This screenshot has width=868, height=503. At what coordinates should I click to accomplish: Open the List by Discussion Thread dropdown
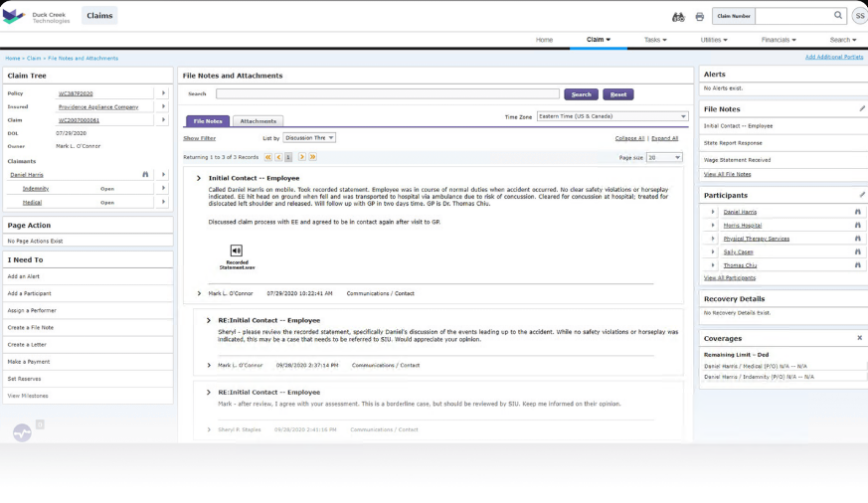click(x=309, y=138)
